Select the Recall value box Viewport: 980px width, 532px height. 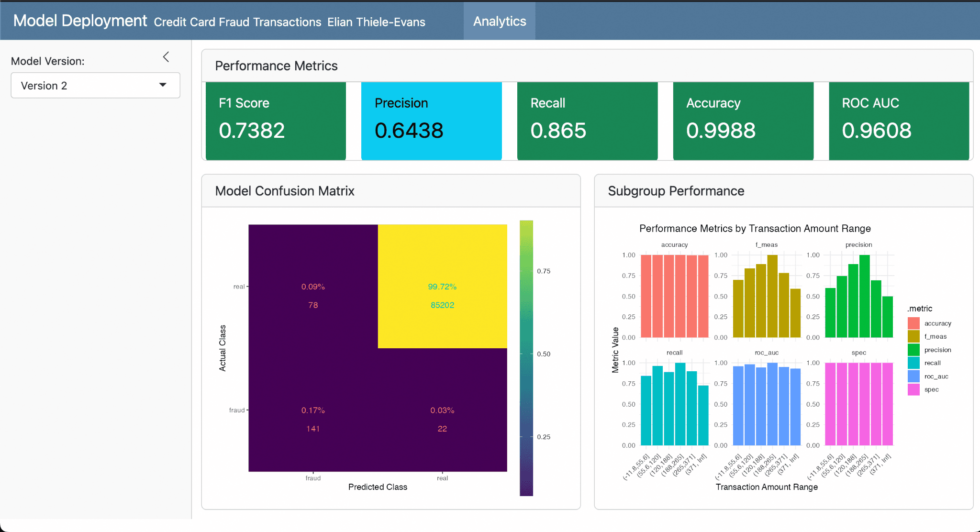pos(587,121)
